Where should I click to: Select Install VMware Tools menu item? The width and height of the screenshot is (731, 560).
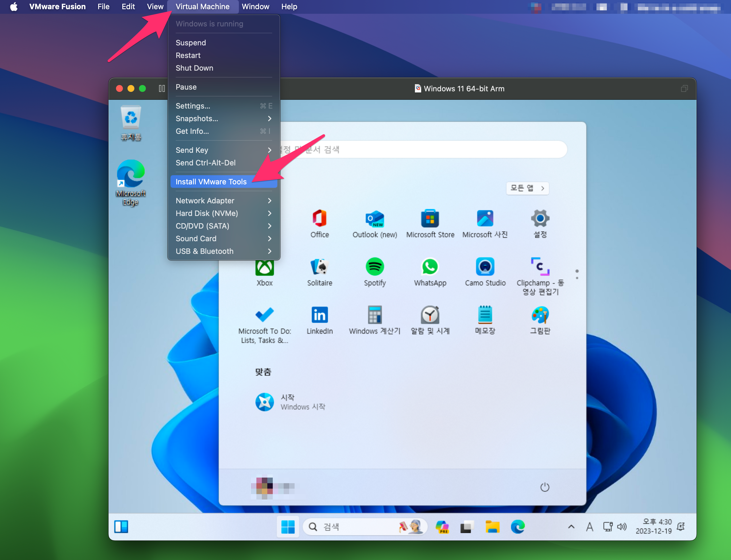[x=211, y=182]
